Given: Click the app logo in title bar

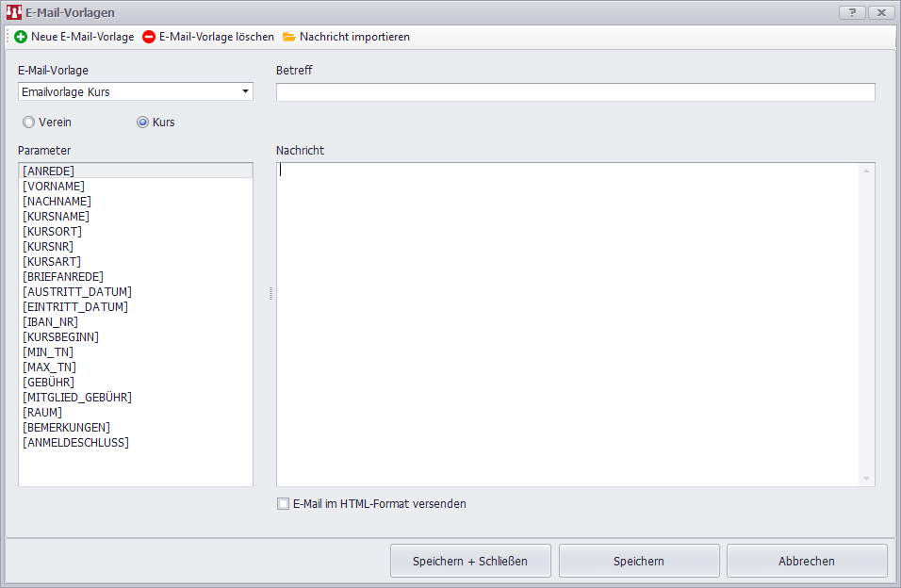Looking at the screenshot, I should [13, 12].
